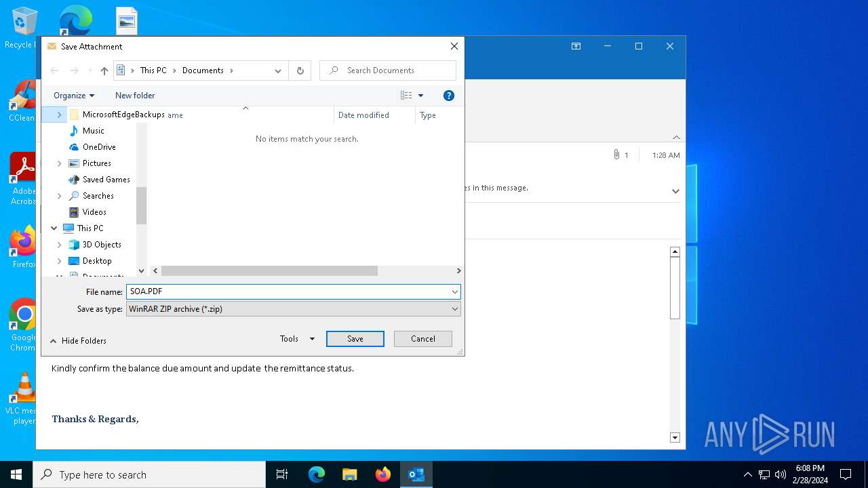Viewport: 868px width, 488px height.
Task: Select This PC in the folder tree
Action: pyautogui.click(x=90, y=228)
